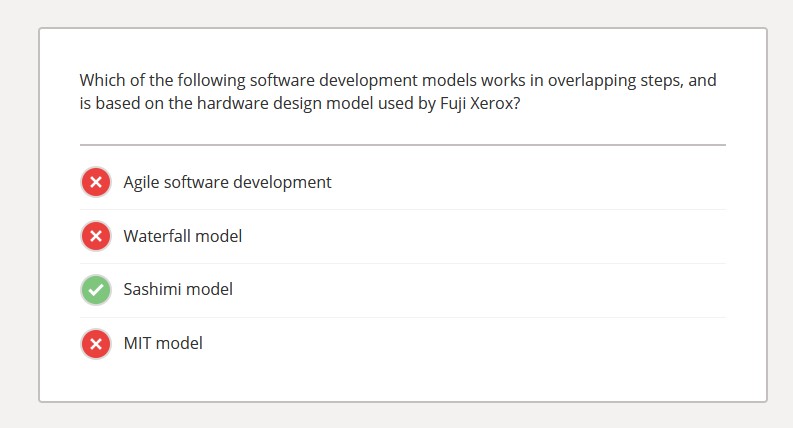
Task: Click the red X icon next to MIT model
Action: 95,344
